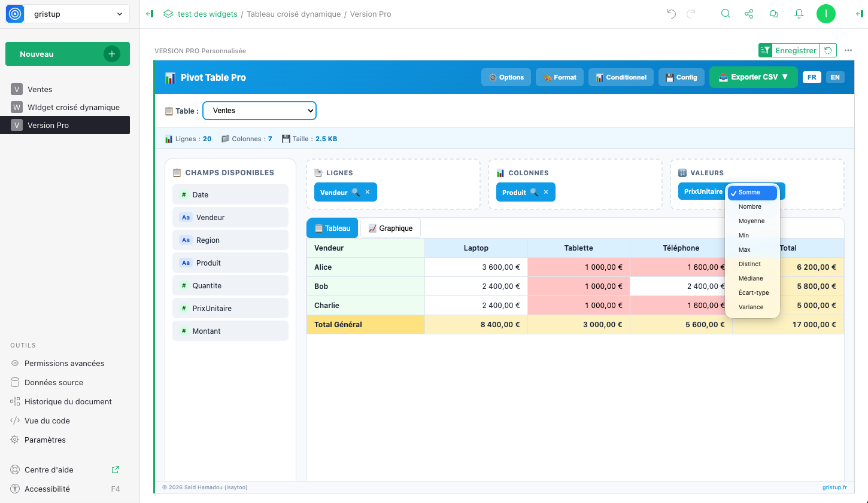The width and height of the screenshot is (868, 503).
Task: Select the Moyenne aggregation option
Action: tap(751, 221)
